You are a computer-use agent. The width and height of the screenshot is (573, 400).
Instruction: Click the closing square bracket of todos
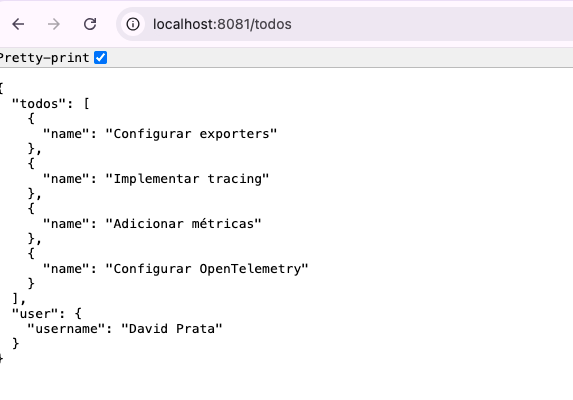point(15,299)
